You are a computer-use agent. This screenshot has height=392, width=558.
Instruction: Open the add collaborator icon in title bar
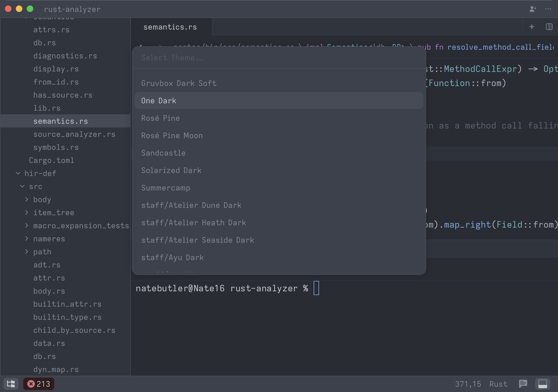[x=533, y=9]
